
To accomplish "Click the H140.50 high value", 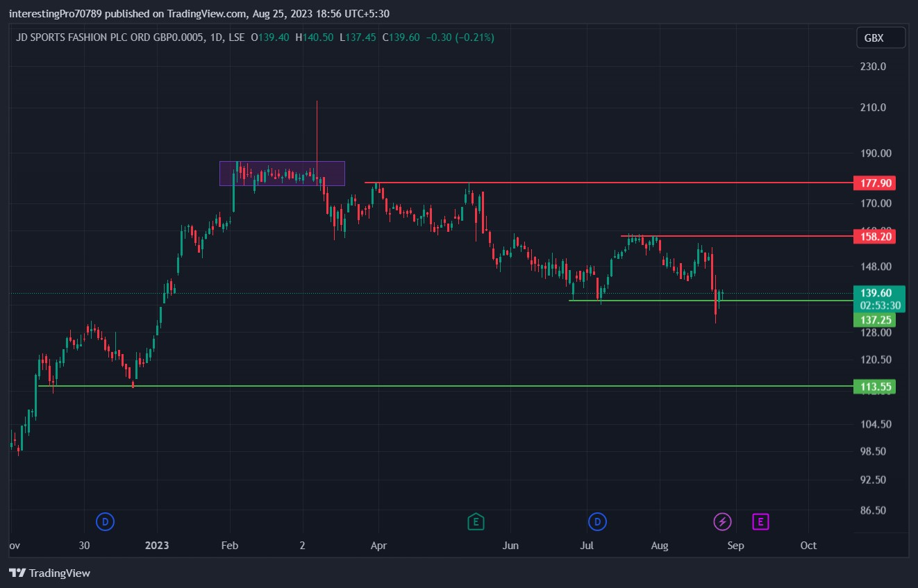I will pos(314,37).
